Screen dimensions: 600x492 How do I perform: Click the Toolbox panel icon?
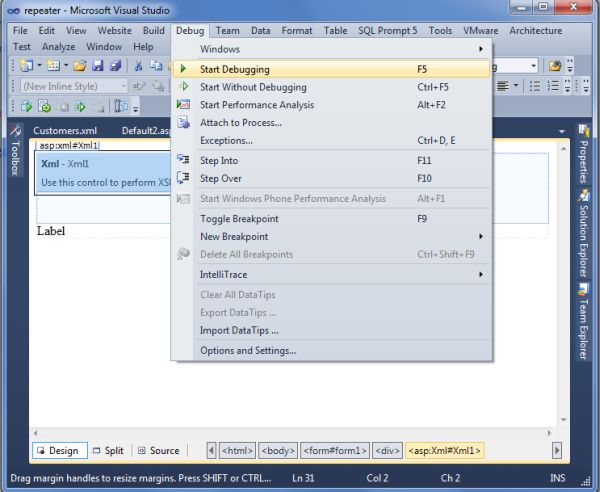coord(15,130)
